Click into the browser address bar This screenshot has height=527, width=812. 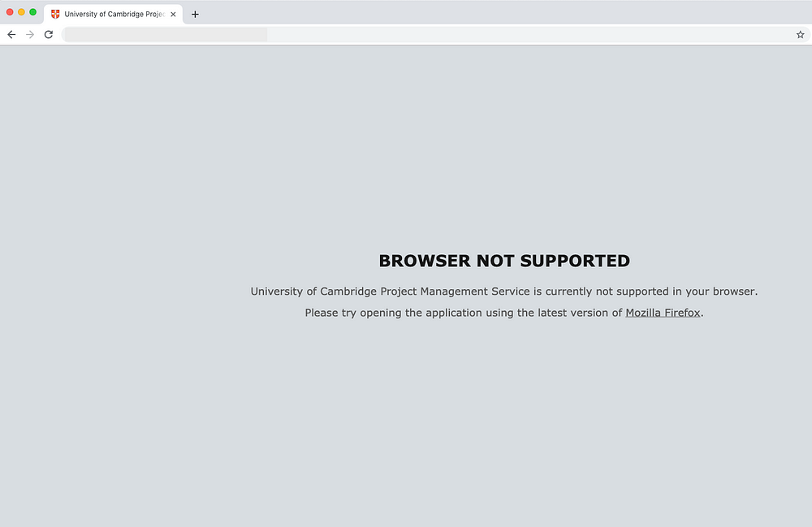(x=435, y=35)
